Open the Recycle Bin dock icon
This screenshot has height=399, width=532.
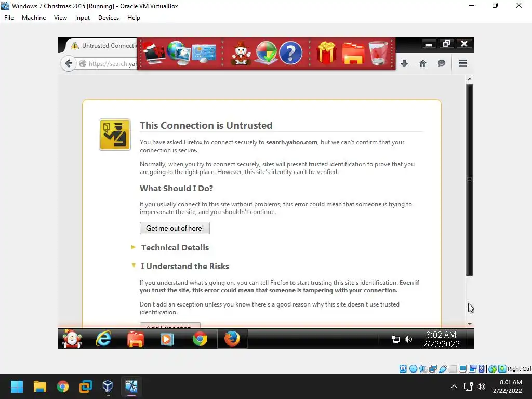pyautogui.click(x=378, y=54)
